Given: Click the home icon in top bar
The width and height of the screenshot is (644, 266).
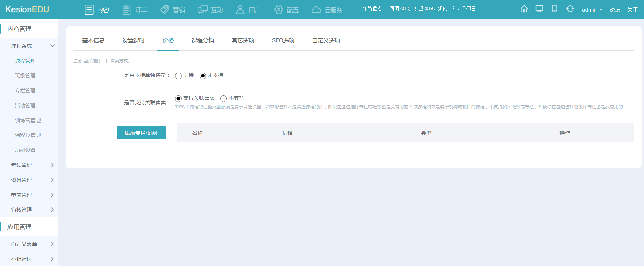Looking at the screenshot, I should (524, 9).
